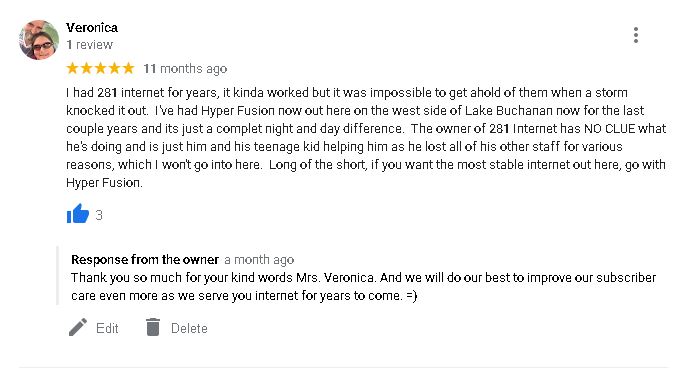Screen dimensions: 693x368
Task: Click the middle third gold star
Action: (x=100, y=68)
